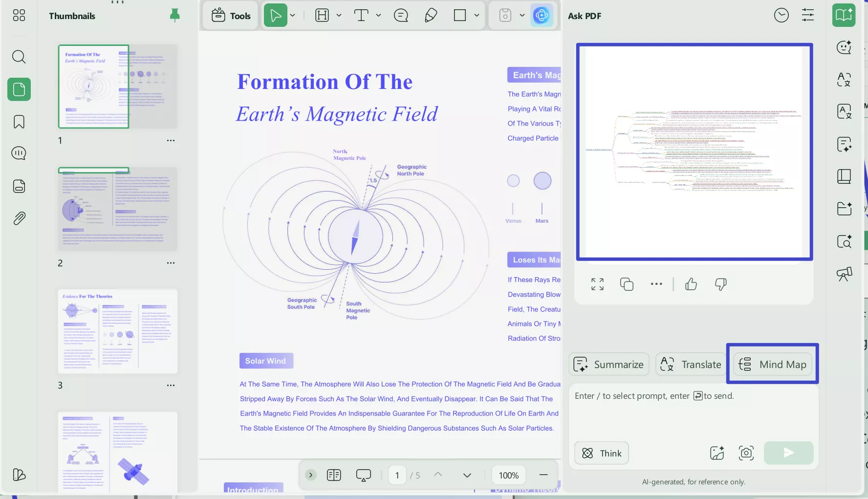868x499 pixels.
Task: Open the attachments panel icon
Action: tap(19, 218)
